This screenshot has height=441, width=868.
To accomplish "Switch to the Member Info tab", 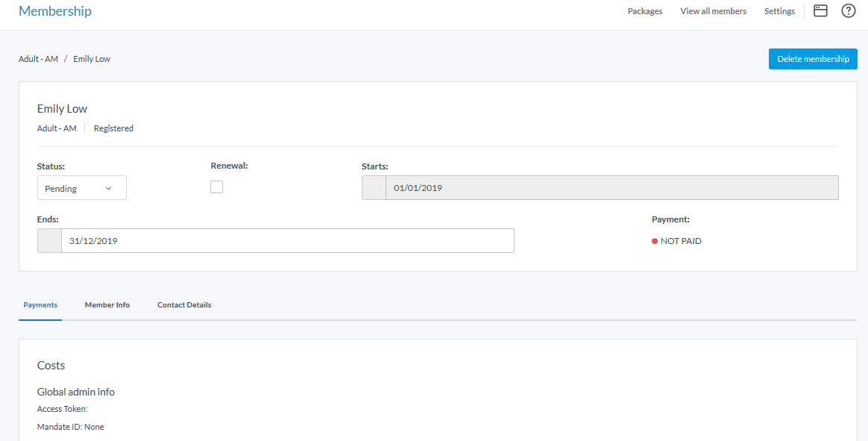I will click(x=107, y=305).
